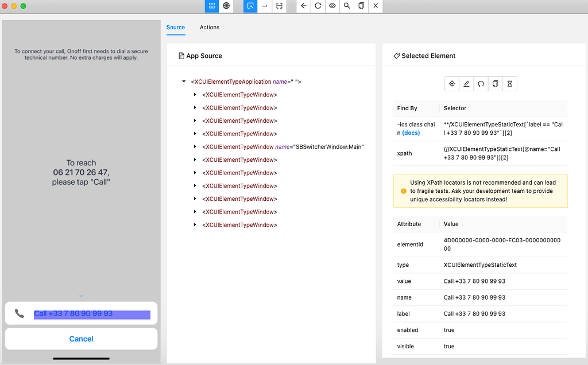Quit session with the toolbar X icon
This screenshot has width=588, height=365.
[376, 6]
